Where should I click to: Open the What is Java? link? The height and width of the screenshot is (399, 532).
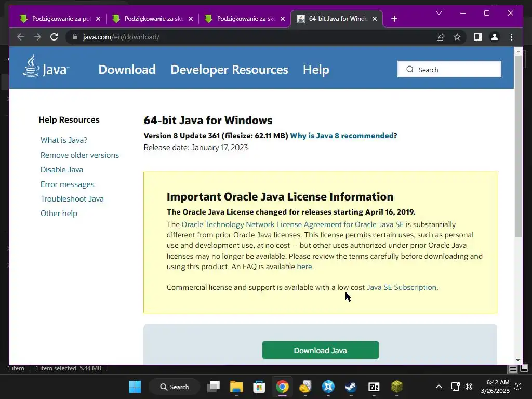click(64, 140)
